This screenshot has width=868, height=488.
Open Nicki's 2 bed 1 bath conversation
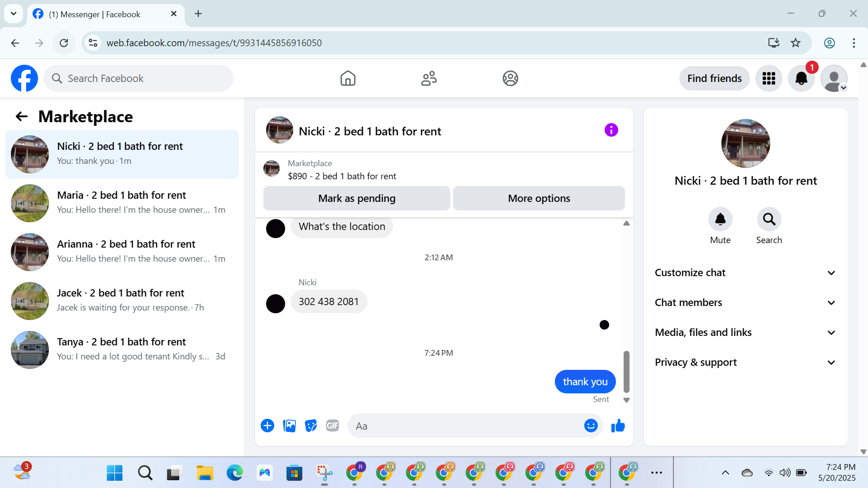coord(122,154)
